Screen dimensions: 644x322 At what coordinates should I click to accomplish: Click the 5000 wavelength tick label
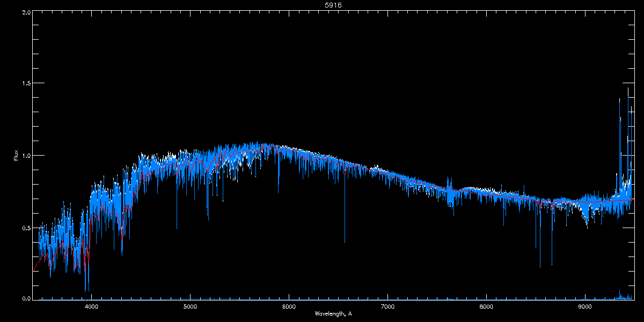tap(190, 307)
